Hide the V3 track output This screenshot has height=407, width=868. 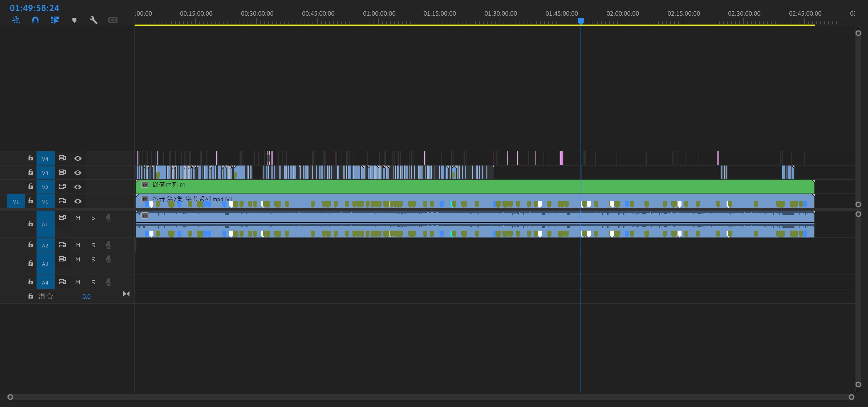coord(78,173)
